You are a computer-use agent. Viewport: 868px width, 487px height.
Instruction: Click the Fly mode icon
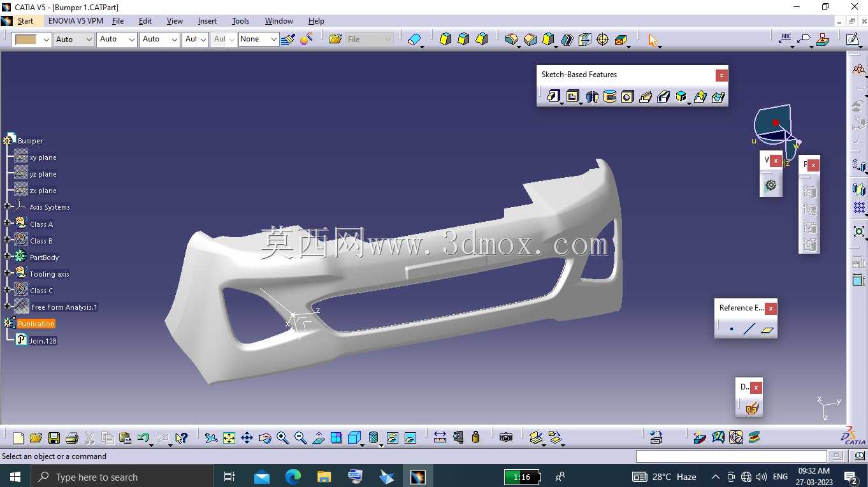(211, 438)
